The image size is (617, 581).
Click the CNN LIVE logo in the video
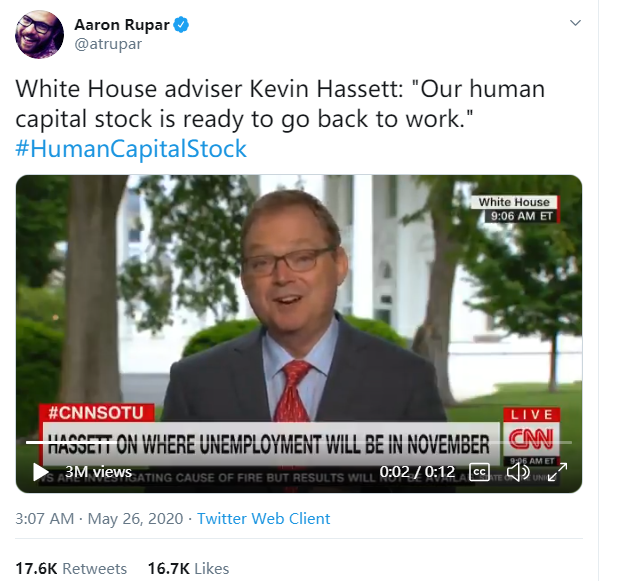[531, 433]
